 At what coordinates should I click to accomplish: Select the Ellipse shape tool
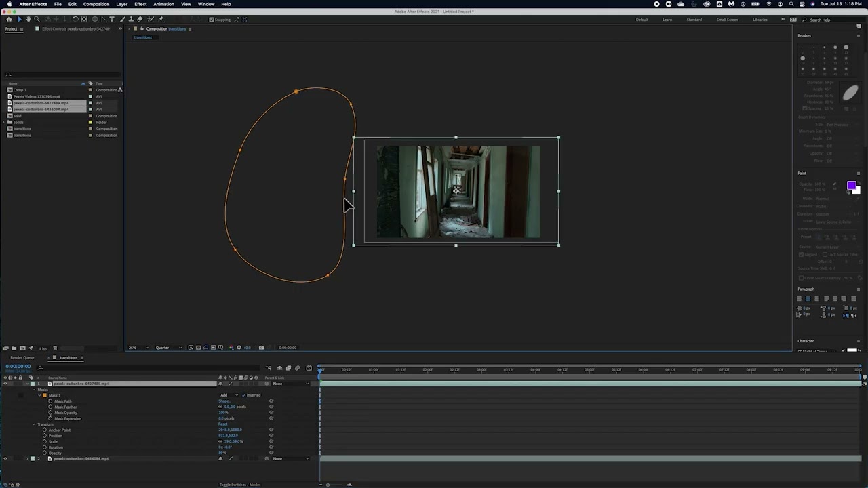[x=95, y=19]
